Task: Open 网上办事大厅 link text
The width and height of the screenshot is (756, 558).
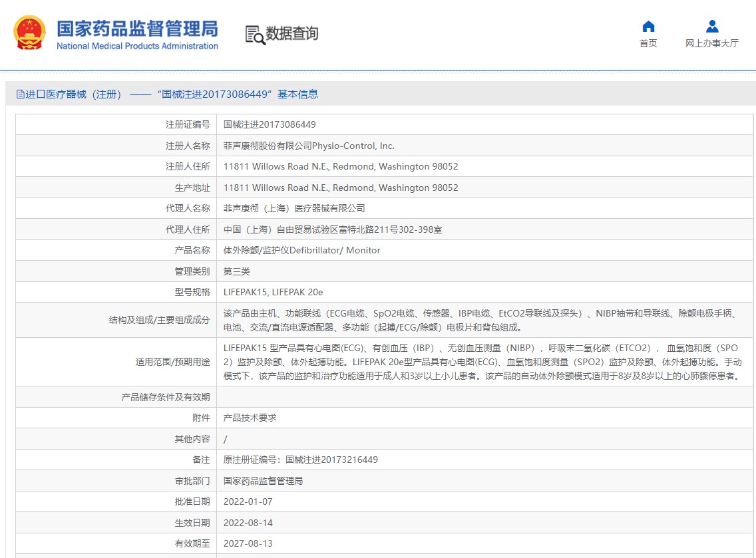Action: (x=711, y=43)
